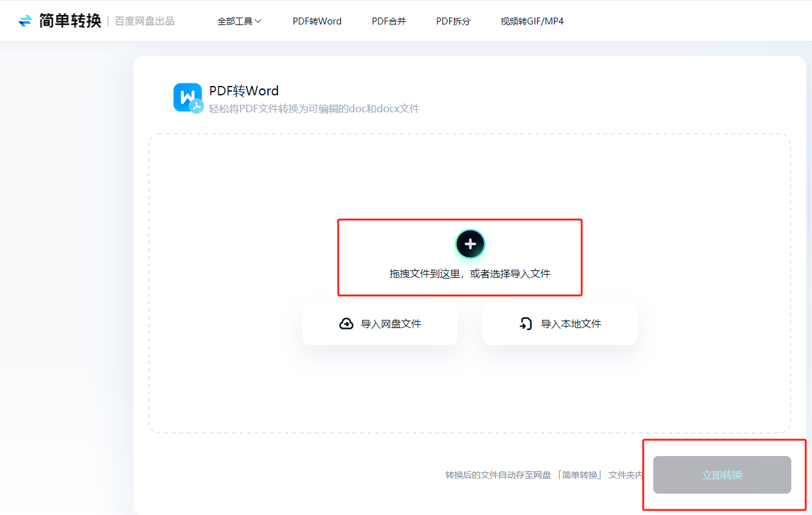Open the PDF拆分 tool
Viewport: 812px width, 515px height.
pyautogui.click(x=453, y=21)
